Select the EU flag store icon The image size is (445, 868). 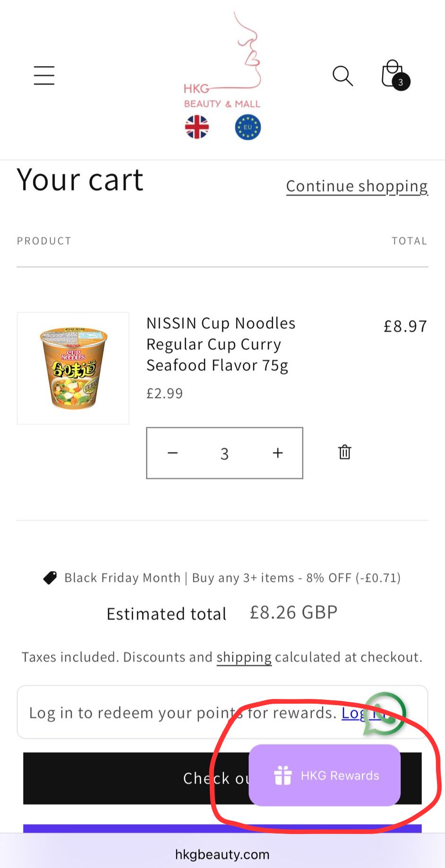[248, 128]
